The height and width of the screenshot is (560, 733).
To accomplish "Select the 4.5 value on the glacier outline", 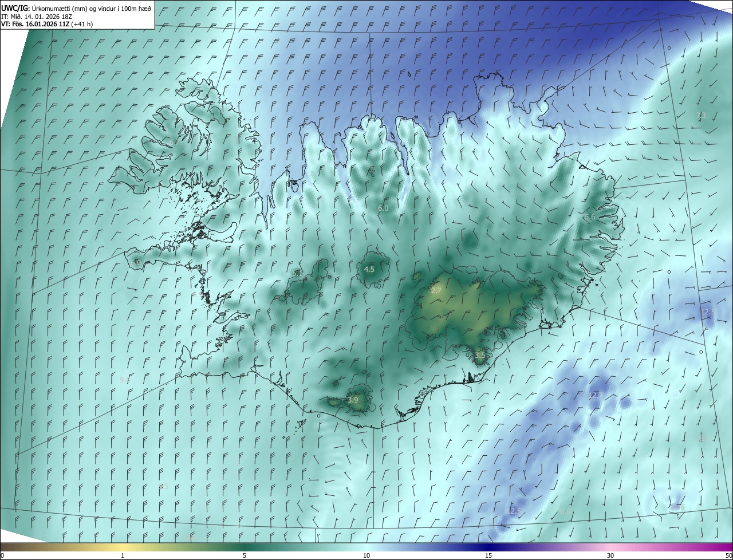I will pyautogui.click(x=369, y=269).
